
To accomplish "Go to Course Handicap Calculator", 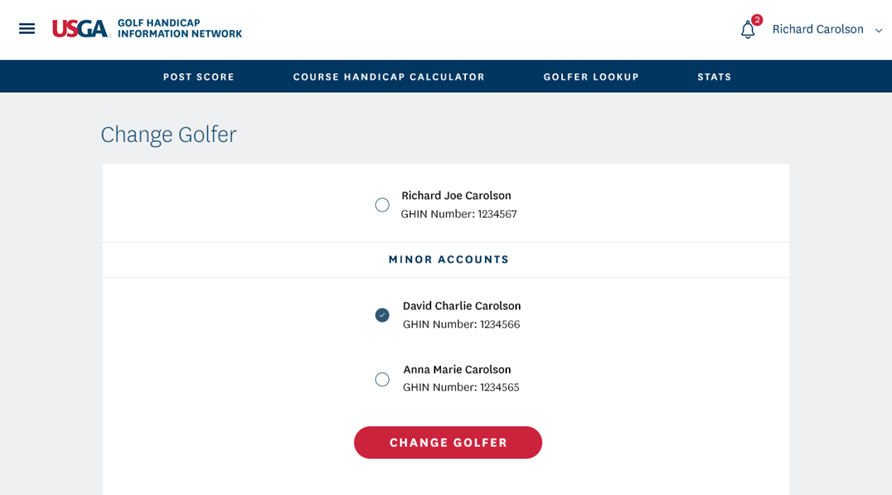I will coord(389,77).
